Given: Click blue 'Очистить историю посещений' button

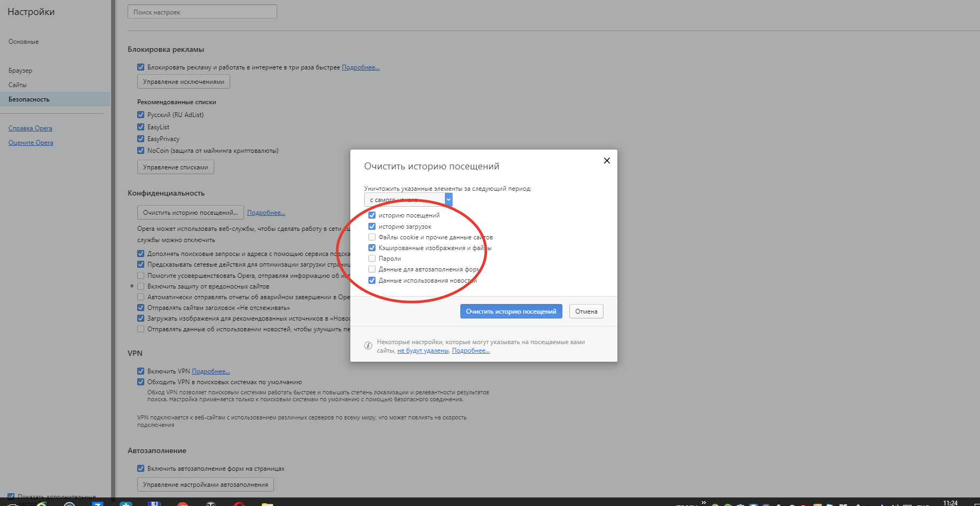Looking at the screenshot, I should tap(511, 312).
